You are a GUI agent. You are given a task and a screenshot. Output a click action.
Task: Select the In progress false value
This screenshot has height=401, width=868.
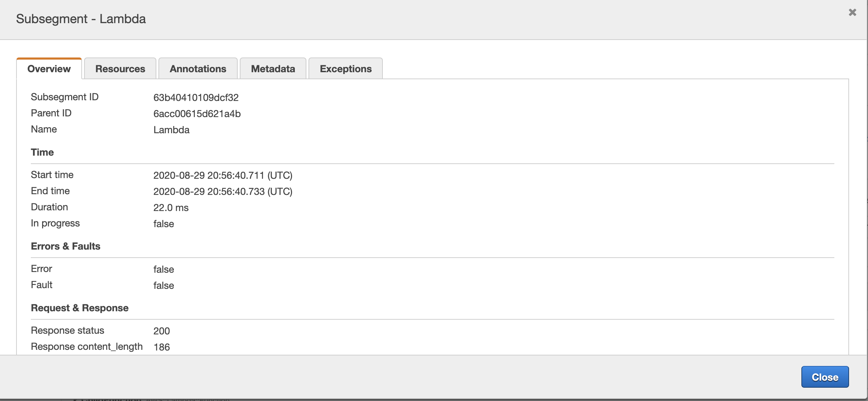(x=163, y=224)
